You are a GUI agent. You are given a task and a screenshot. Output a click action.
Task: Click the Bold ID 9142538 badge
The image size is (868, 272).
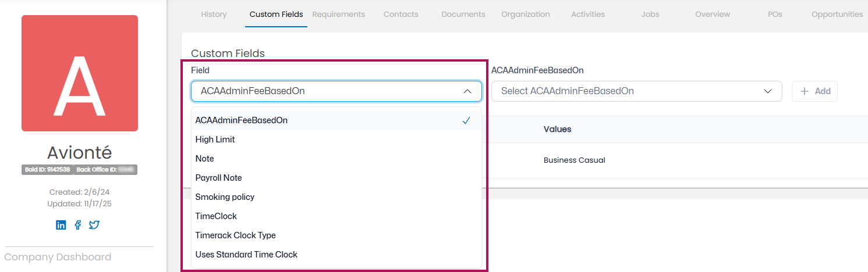[x=47, y=170]
